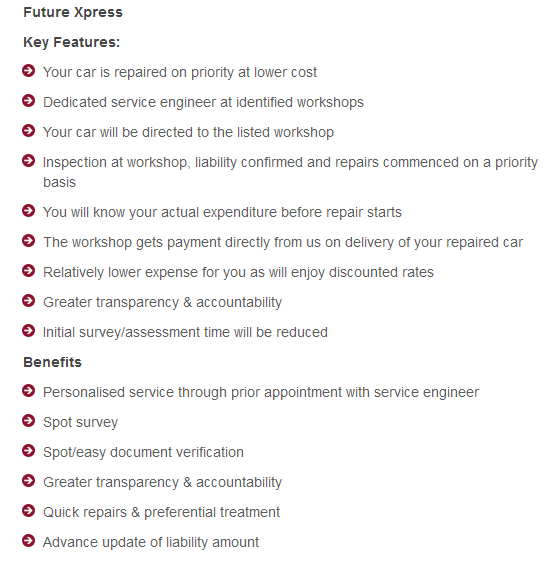Click arrow bullet before 'Spot/easy document verification'
This screenshot has height=571, width=547.
coord(28,450)
